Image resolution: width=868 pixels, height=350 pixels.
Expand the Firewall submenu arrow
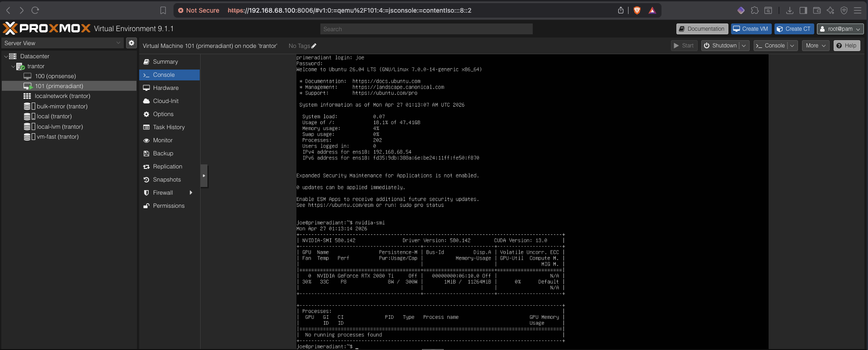pos(191,193)
